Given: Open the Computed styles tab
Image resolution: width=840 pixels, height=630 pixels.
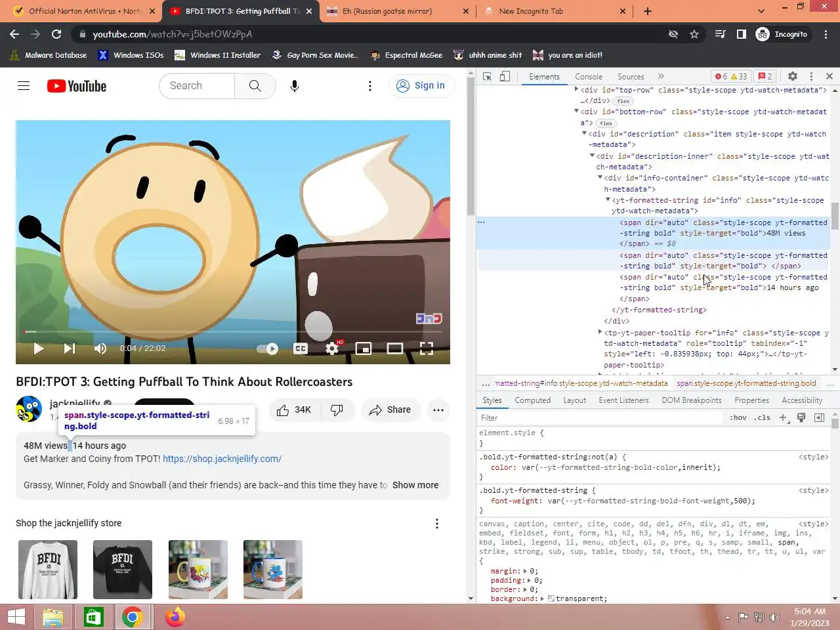Looking at the screenshot, I should click(x=532, y=400).
